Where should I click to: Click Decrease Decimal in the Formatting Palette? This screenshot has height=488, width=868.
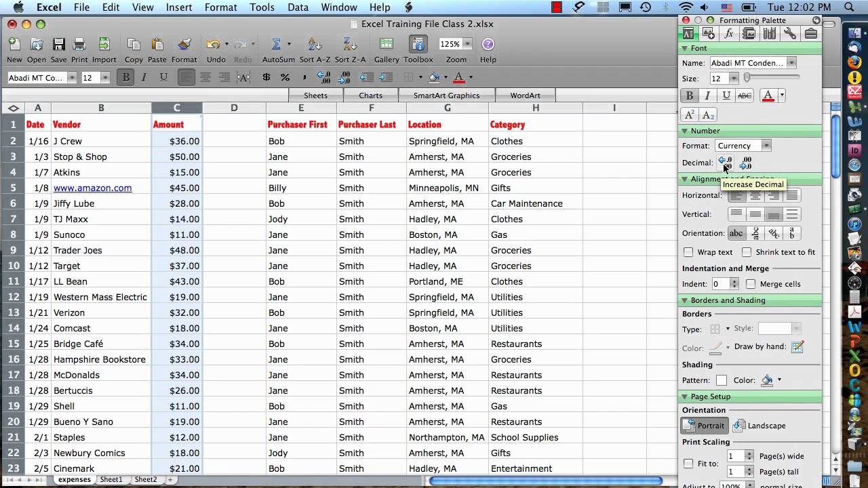(745, 163)
